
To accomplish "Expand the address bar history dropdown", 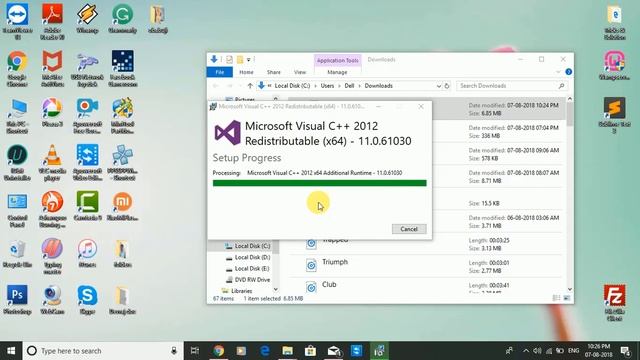I will click(439, 86).
